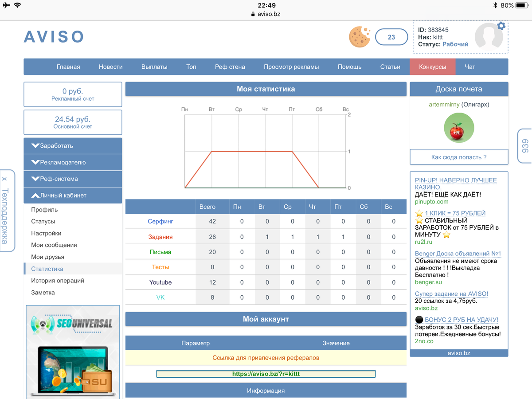This screenshot has height=399, width=532.
Task: Tap the Bluetooth icon in status bar
Action: pyautogui.click(x=496, y=5)
